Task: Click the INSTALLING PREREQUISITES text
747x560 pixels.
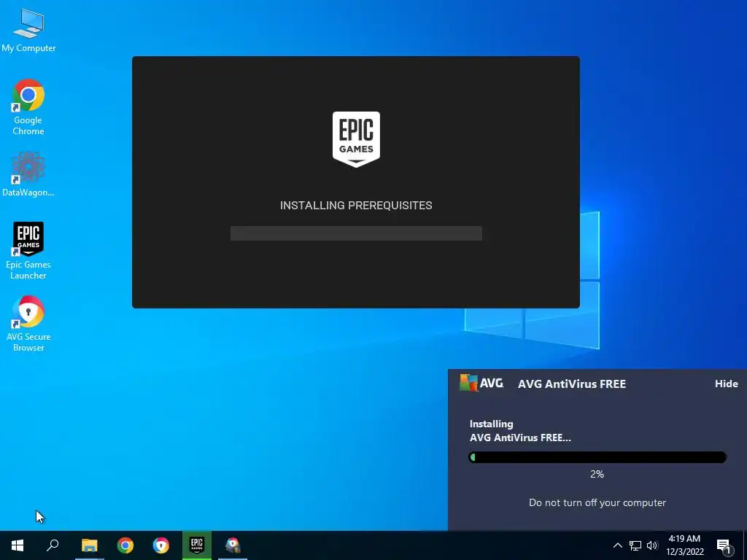Action: (x=356, y=205)
